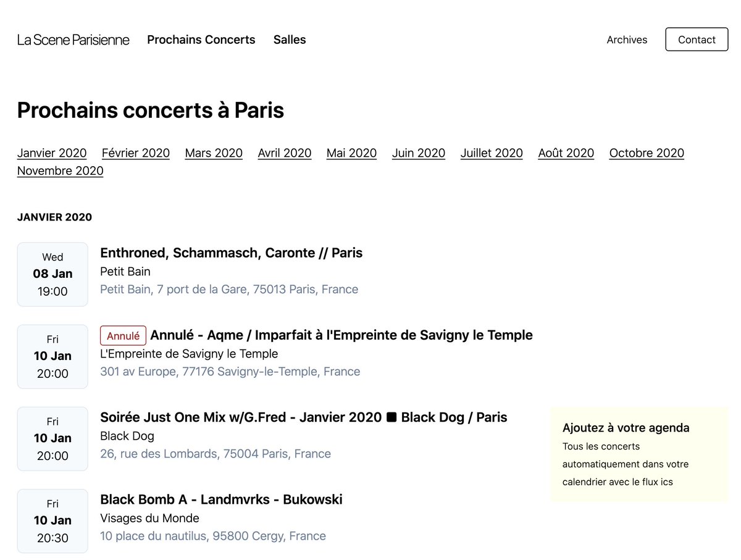Select the Juin 2020 month link
This screenshot has height=560, width=741.
[419, 153]
